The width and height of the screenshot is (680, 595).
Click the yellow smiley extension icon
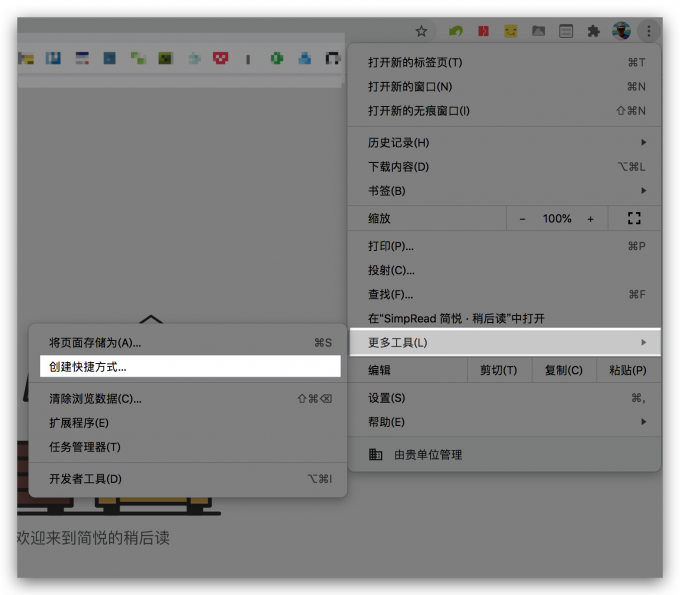click(x=511, y=31)
